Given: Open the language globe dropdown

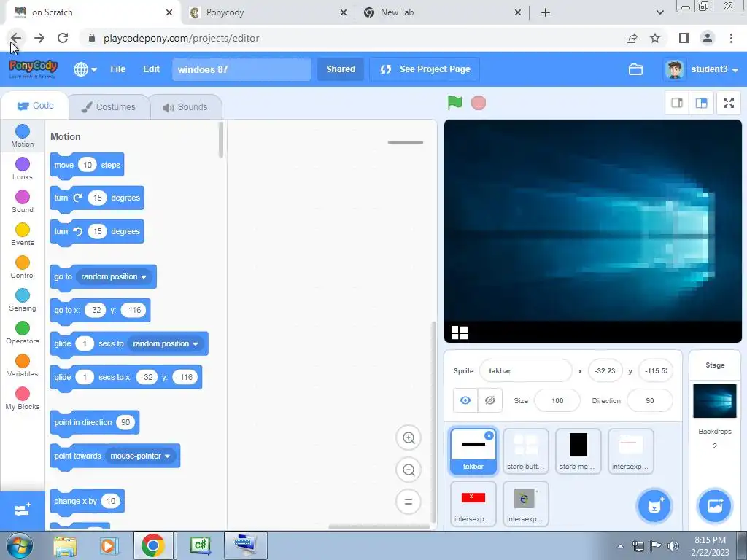Looking at the screenshot, I should tap(85, 69).
